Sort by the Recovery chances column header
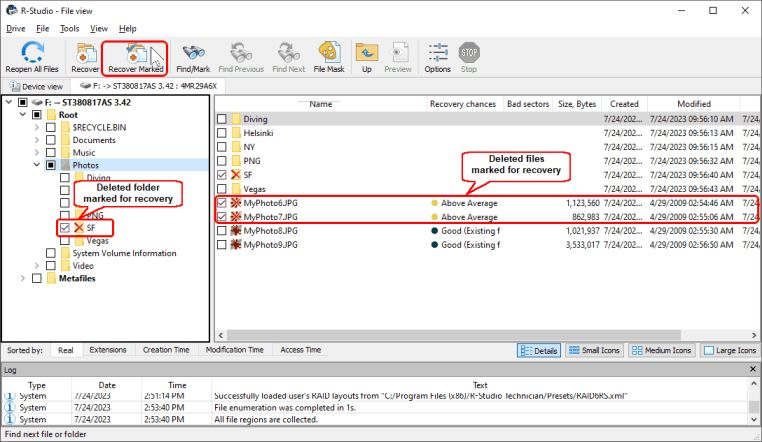Viewport: 762px width, 442px height. [463, 104]
